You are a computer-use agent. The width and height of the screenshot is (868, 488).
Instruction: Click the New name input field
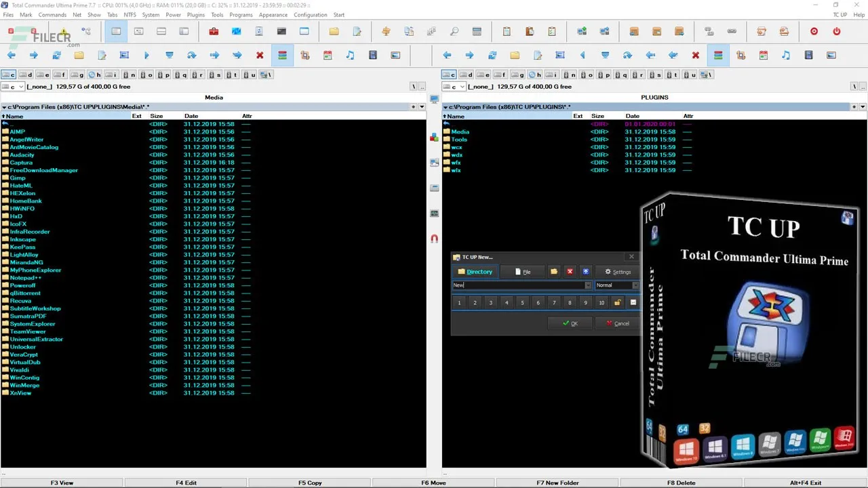(x=518, y=285)
